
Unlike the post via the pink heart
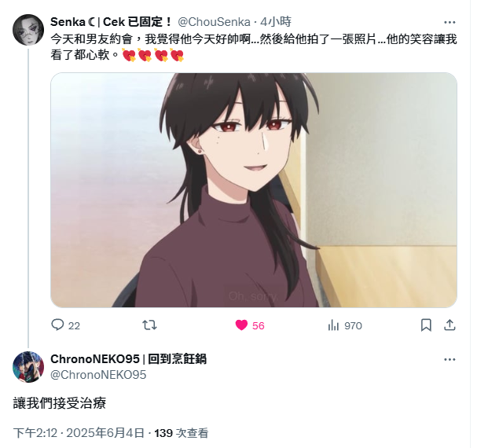(241, 325)
